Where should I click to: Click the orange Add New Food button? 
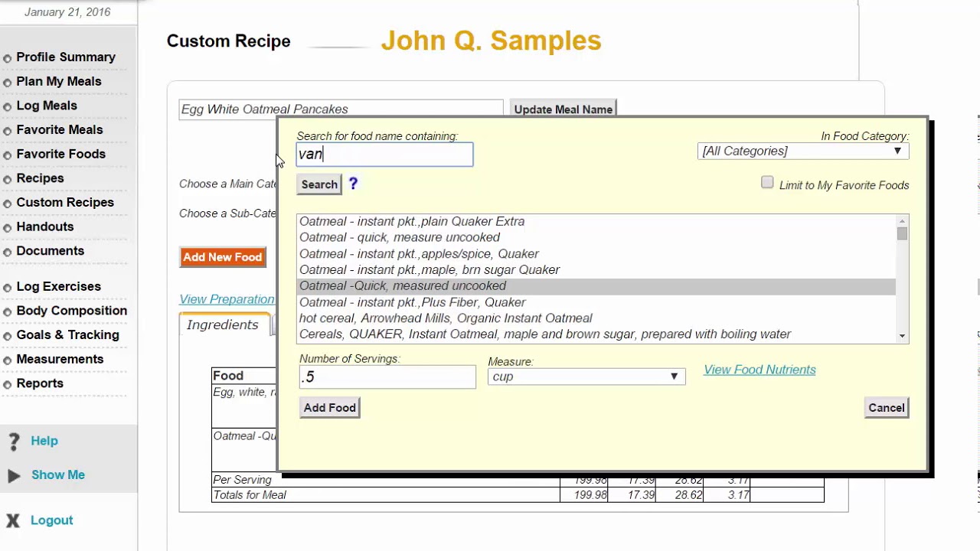click(223, 257)
